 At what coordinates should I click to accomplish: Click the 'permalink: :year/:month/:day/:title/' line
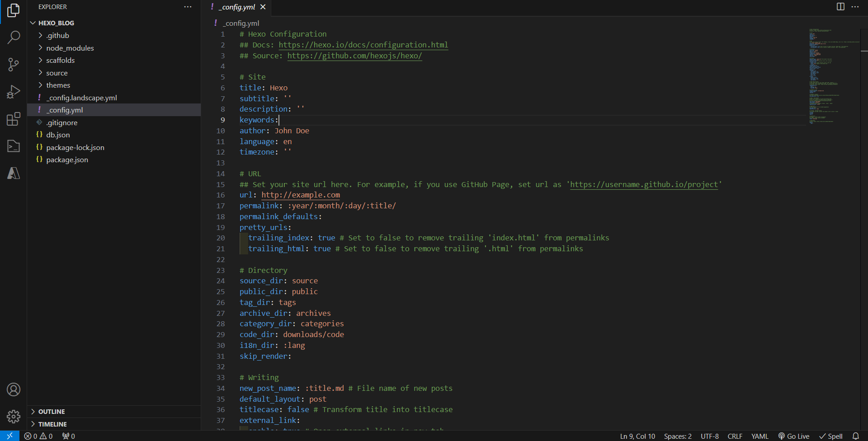click(x=318, y=206)
